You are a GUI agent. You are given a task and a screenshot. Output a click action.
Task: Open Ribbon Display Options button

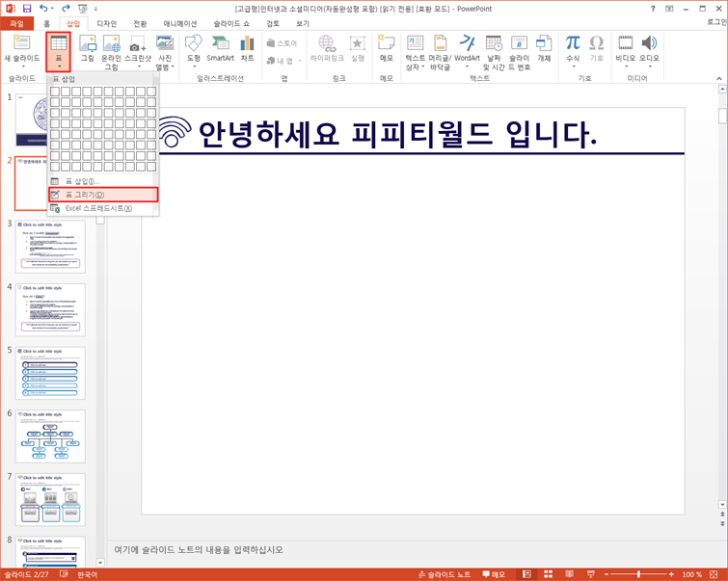coord(669,9)
